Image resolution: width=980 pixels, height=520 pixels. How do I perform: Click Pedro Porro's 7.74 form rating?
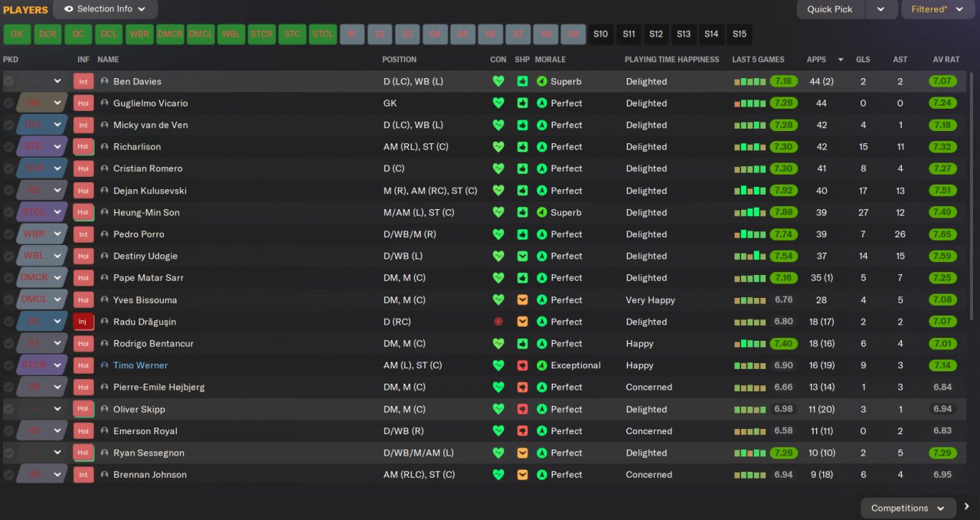(782, 234)
